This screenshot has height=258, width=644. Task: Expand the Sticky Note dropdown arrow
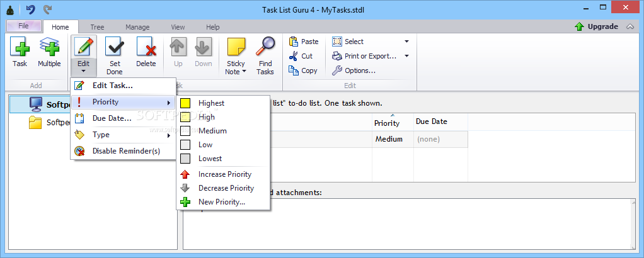[244, 72]
